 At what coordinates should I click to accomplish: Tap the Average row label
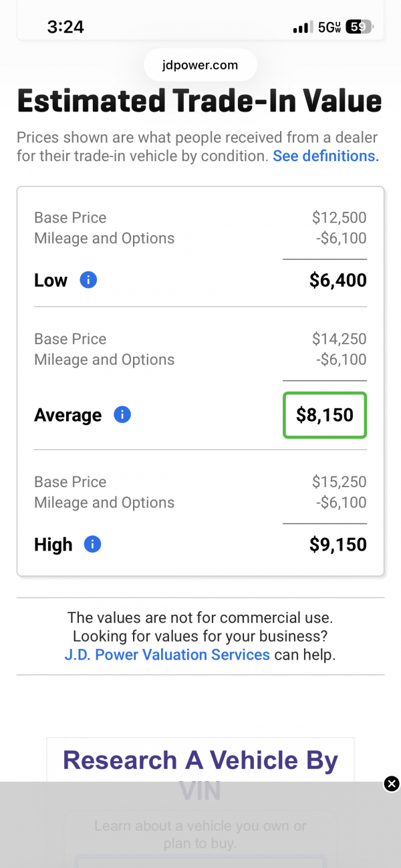coord(68,415)
